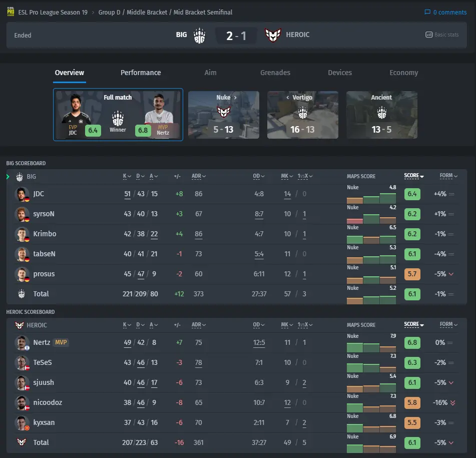Click prosus's orange 5.7 score badge
This screenshot has width=476, height=458.
412,274
